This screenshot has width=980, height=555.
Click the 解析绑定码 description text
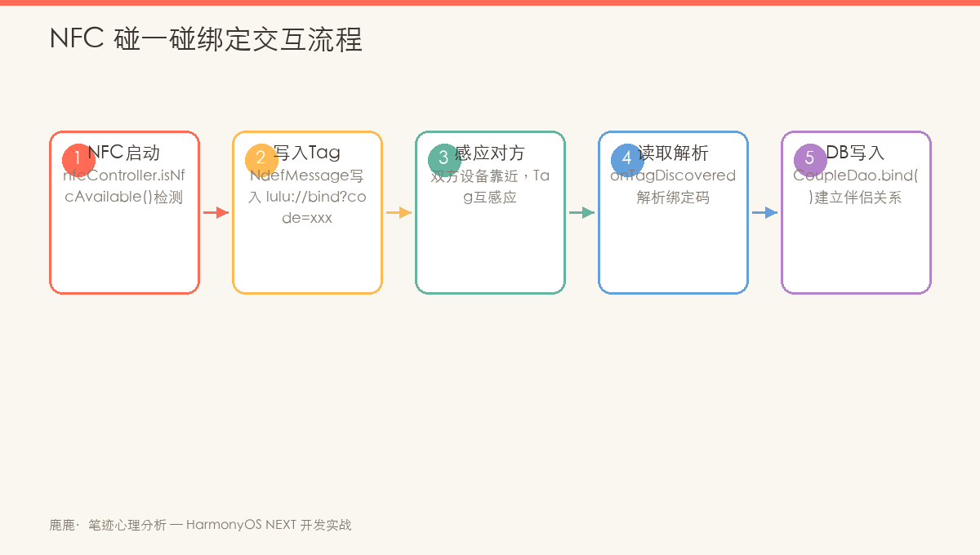point(673,197)
